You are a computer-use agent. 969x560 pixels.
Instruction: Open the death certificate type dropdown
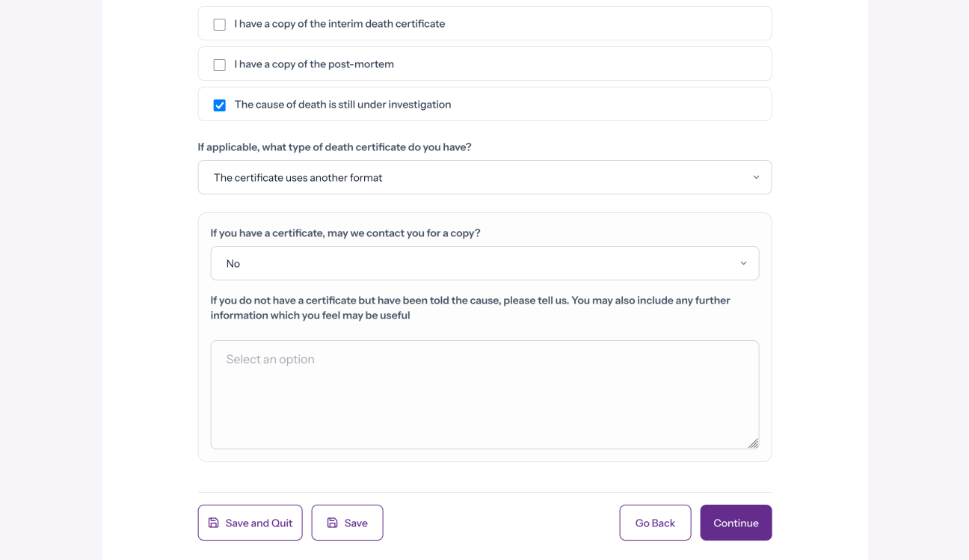click(485, 177)
